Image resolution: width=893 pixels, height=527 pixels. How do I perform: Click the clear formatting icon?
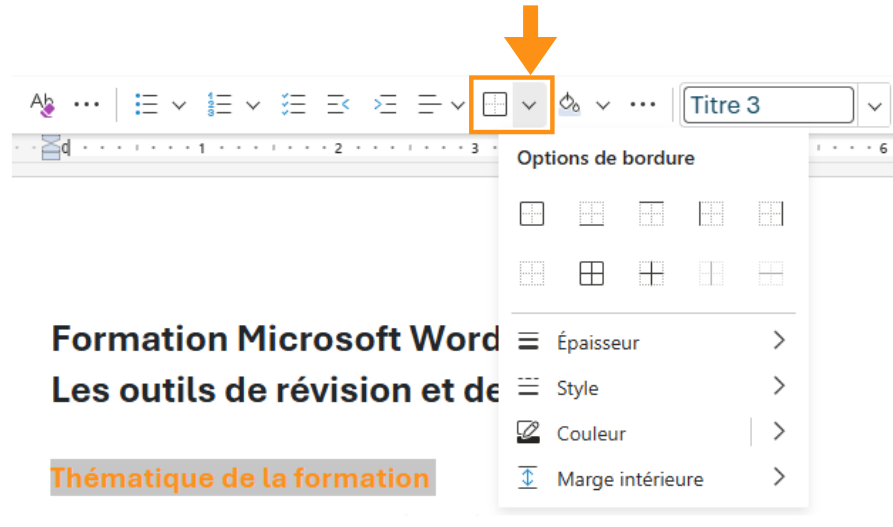[x=43, y=104]
